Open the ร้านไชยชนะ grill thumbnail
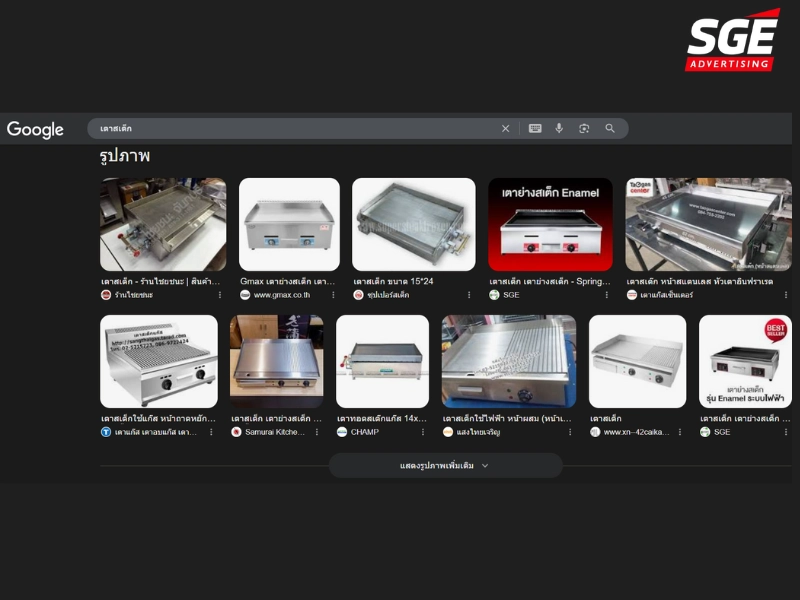 163,224
